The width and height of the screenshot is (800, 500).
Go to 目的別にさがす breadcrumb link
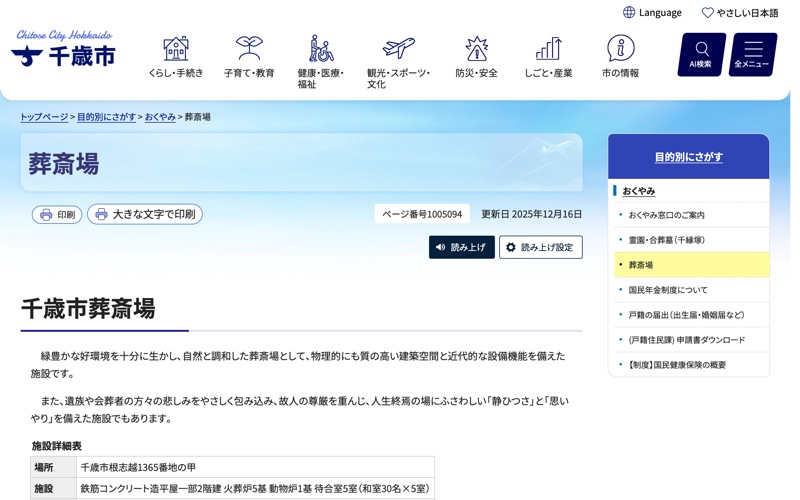(x=107, y=117)
